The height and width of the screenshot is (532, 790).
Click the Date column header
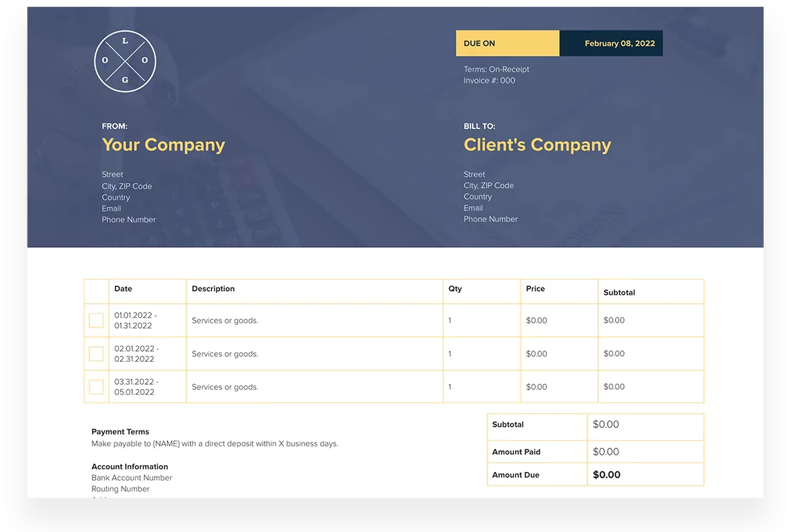[x=123, y=288]
